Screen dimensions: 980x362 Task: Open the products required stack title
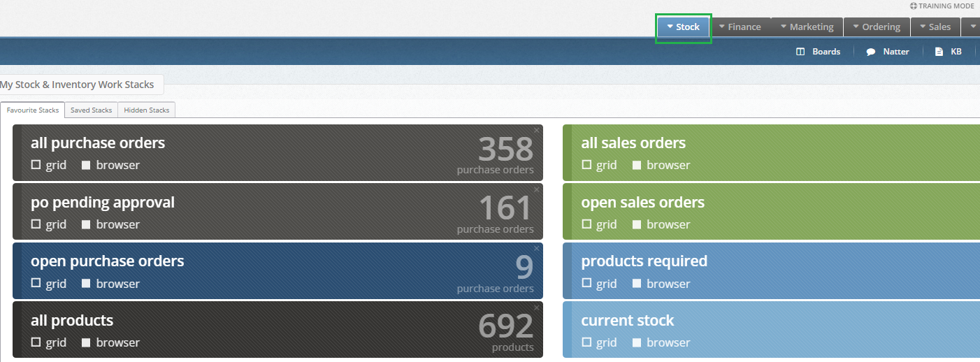(644, 261)
